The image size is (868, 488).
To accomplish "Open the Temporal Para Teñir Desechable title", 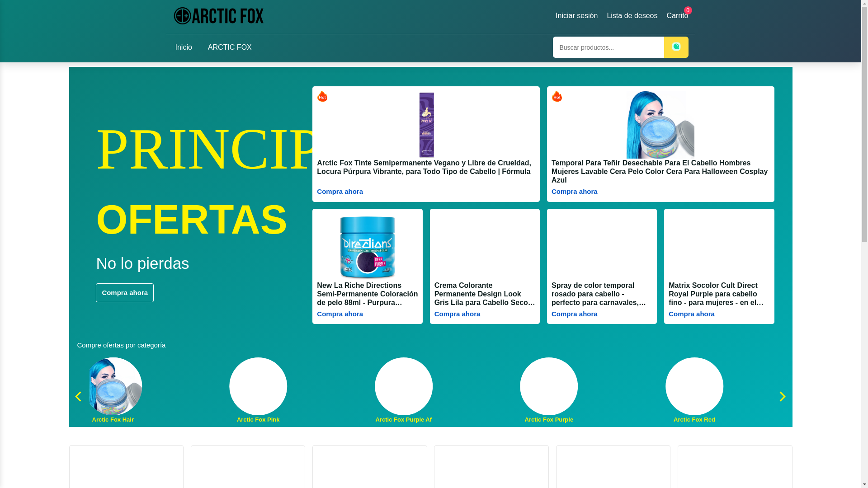I will tap(660, 172).
